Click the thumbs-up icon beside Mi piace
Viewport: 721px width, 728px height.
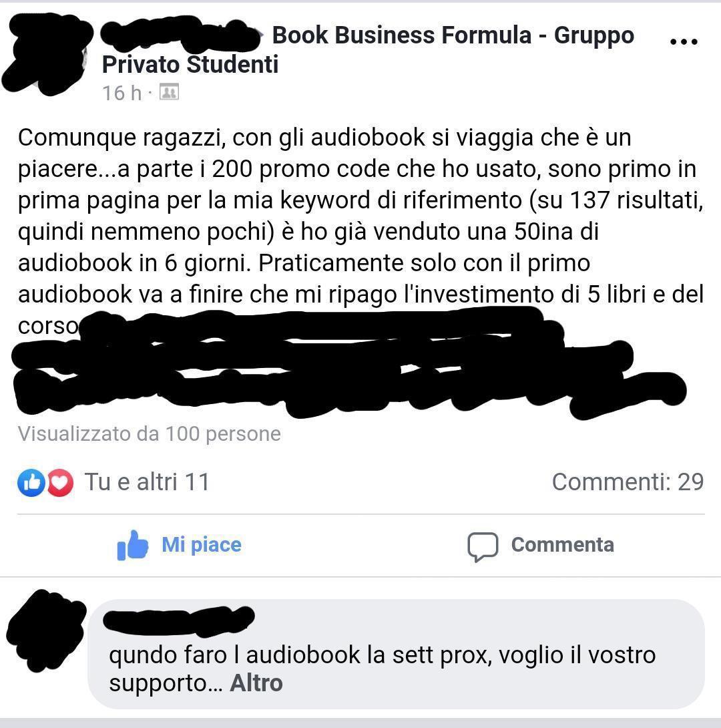click(132, 545)
